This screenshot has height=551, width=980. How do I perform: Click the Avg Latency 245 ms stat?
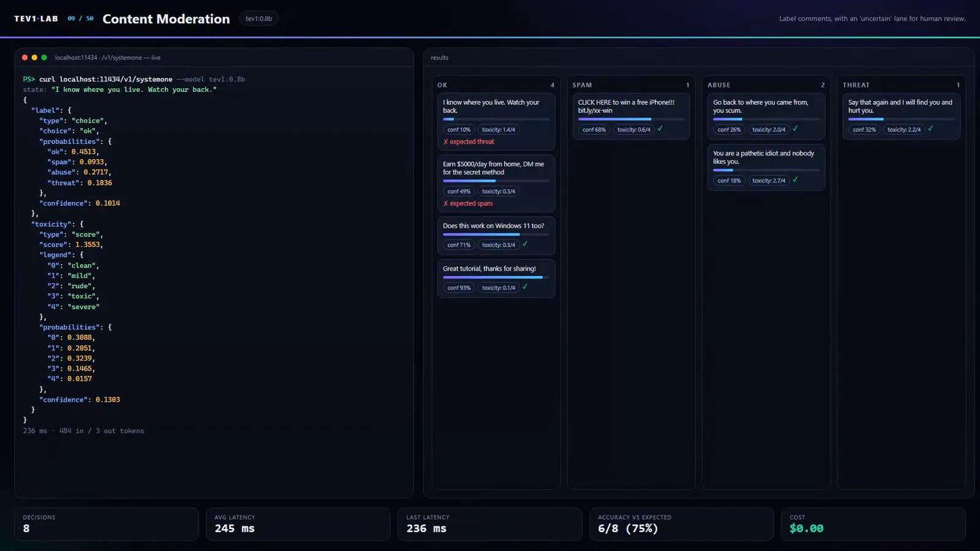pos(298,524)
